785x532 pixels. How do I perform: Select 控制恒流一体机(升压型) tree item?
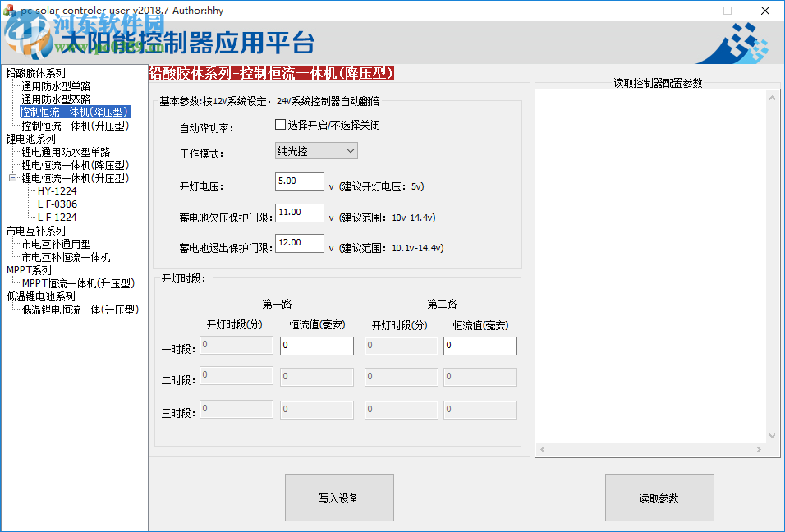tap(75, 125)
